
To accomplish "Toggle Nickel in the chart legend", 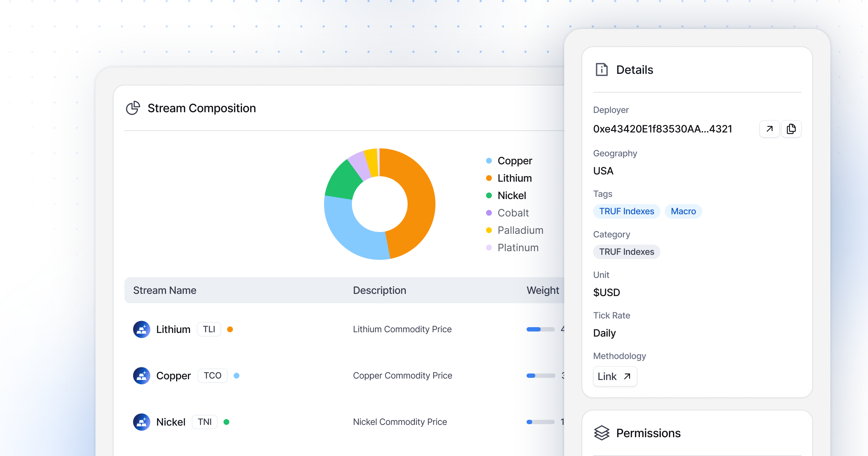I will click(506, 195).
